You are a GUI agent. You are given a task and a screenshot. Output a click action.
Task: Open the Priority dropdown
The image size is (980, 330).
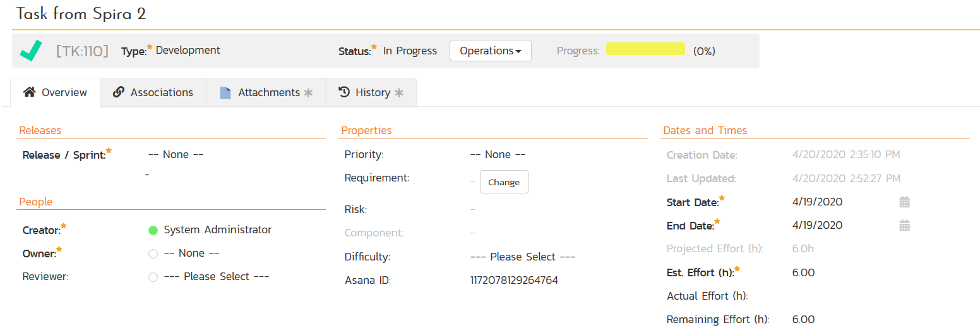click(x=498, y=154)
